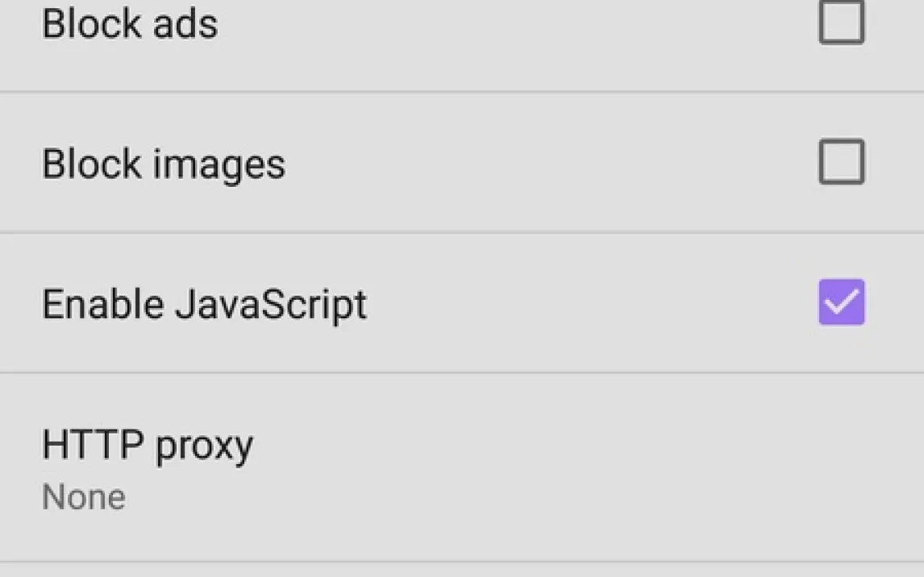Click the "None" proxy value
Image resolution: width=924 pixels, height=577 pixels.
tap(84, 497)
